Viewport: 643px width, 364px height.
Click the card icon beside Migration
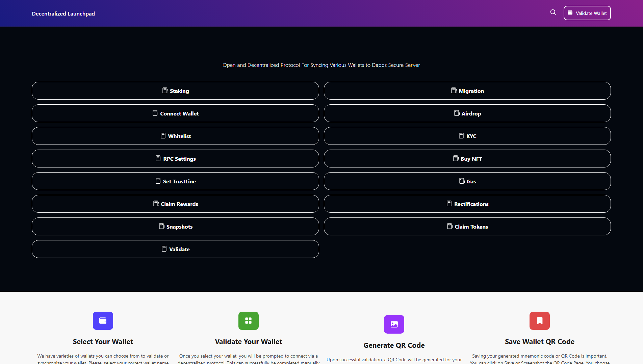(454, 90)
